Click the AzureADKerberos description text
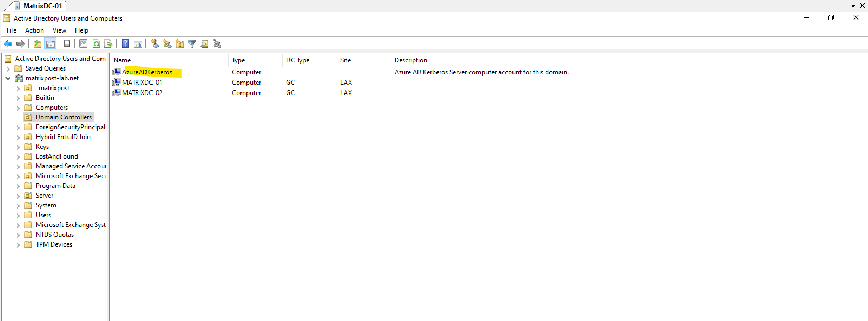This screenshot has width=868, height=321. click(x=481, y=72)
